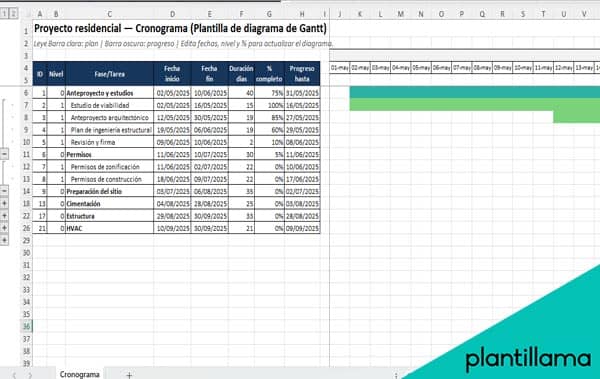Select the 'Plan de ingeniería estructural' cell
The height and width of the screenshot is (379, 600).
coord(109,130)
